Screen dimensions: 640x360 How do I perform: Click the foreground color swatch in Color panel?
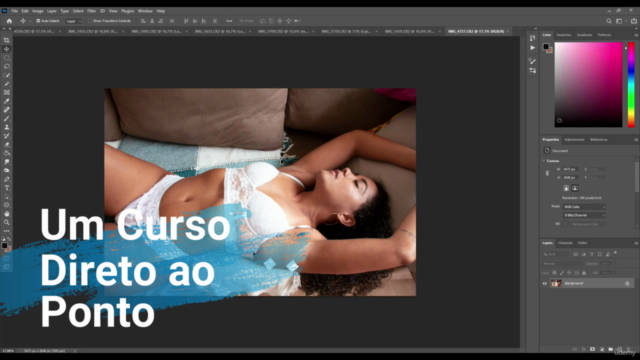(546, 47)
